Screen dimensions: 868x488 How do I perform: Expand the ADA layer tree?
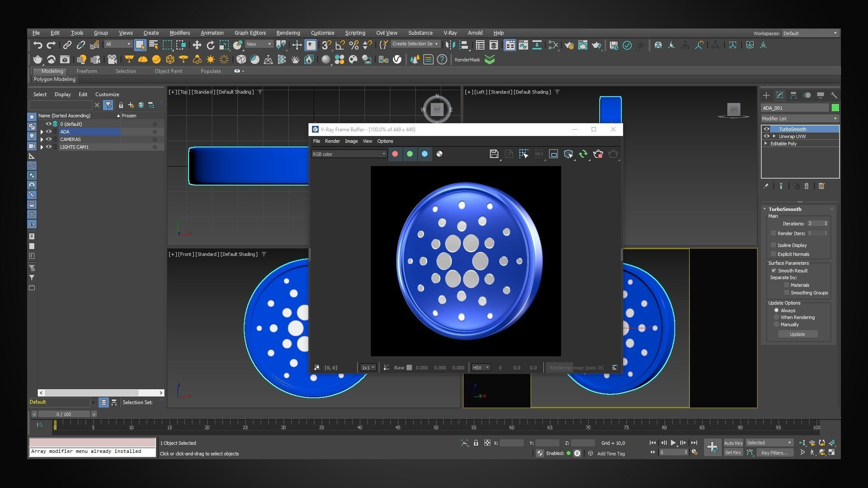(x=42, y=132)
